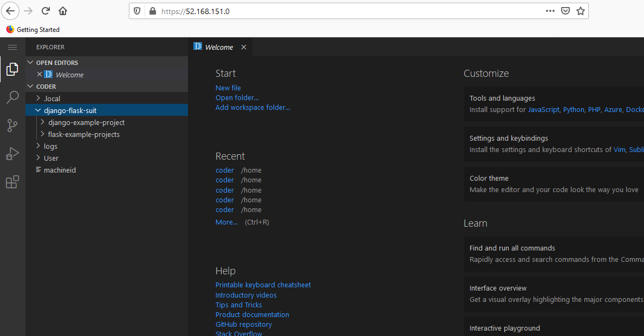Viewport: 644px width, 336px height.
Task: Go to browser home page
Action: click(63, 11)
